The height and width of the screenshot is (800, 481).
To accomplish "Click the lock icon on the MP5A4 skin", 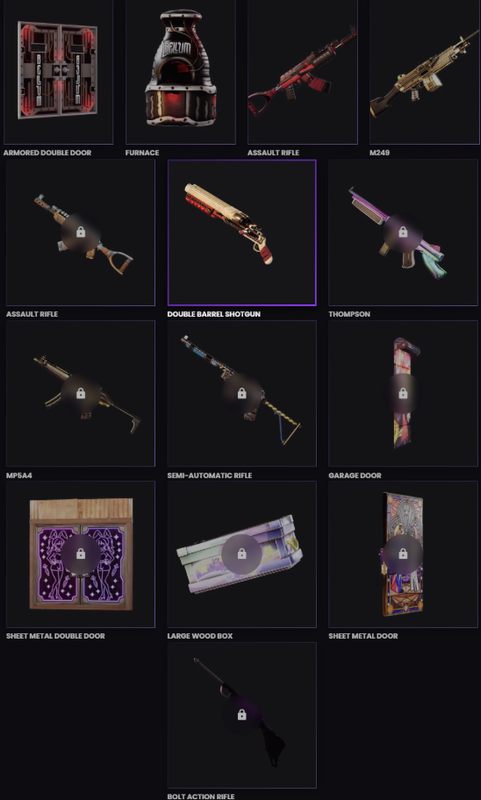I will click(x=81, y=393).
